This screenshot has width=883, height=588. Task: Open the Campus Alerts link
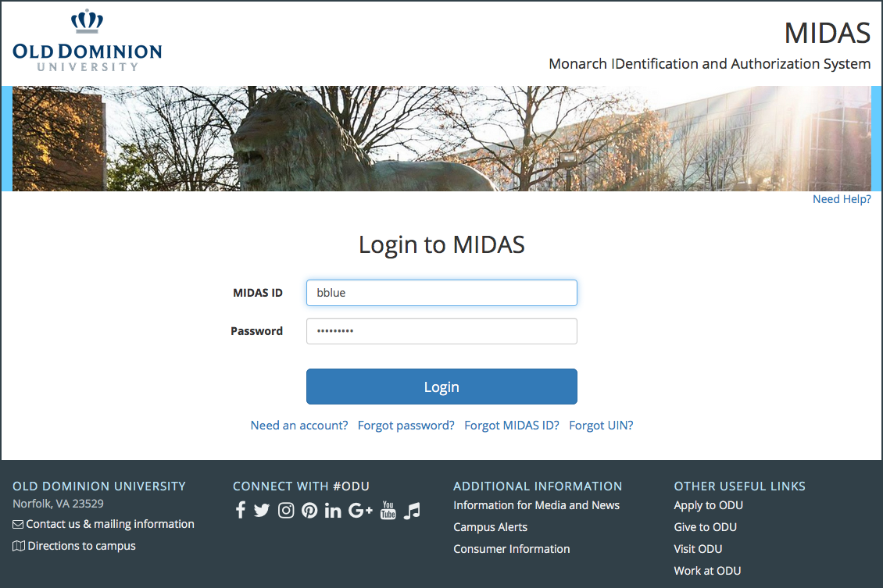491,527
